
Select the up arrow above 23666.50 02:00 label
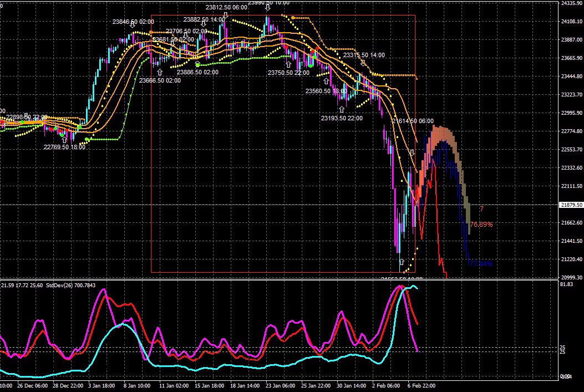point(160,72)
